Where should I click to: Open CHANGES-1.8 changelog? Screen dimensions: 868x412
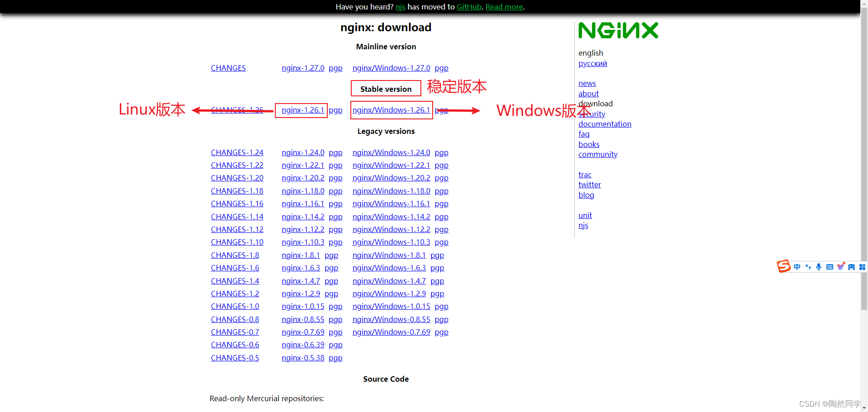pos(235,255)
